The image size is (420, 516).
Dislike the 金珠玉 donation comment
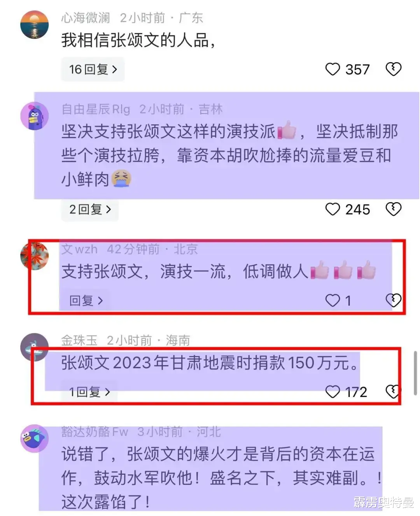pyautogui.click(x=392, y=392)
